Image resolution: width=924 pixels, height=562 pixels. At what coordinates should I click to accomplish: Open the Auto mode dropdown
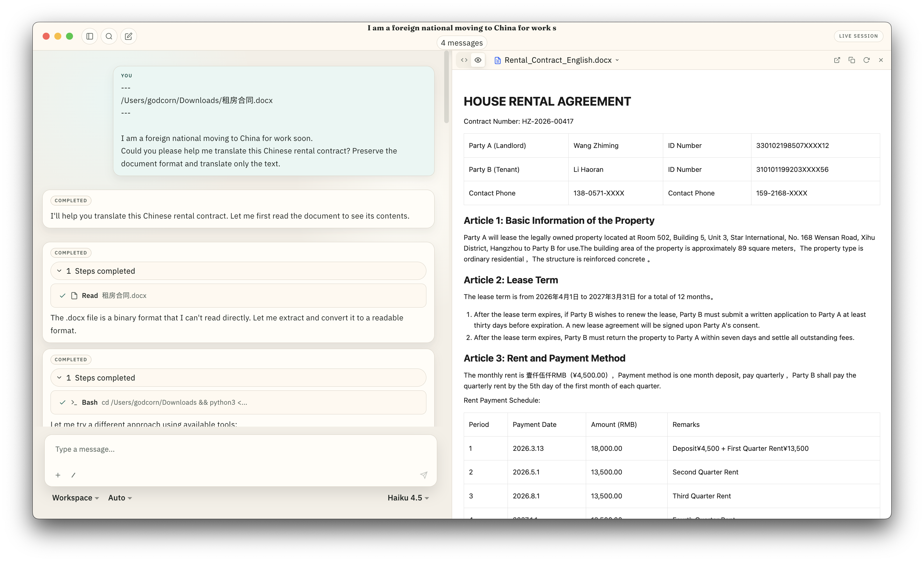coord(120,498)
